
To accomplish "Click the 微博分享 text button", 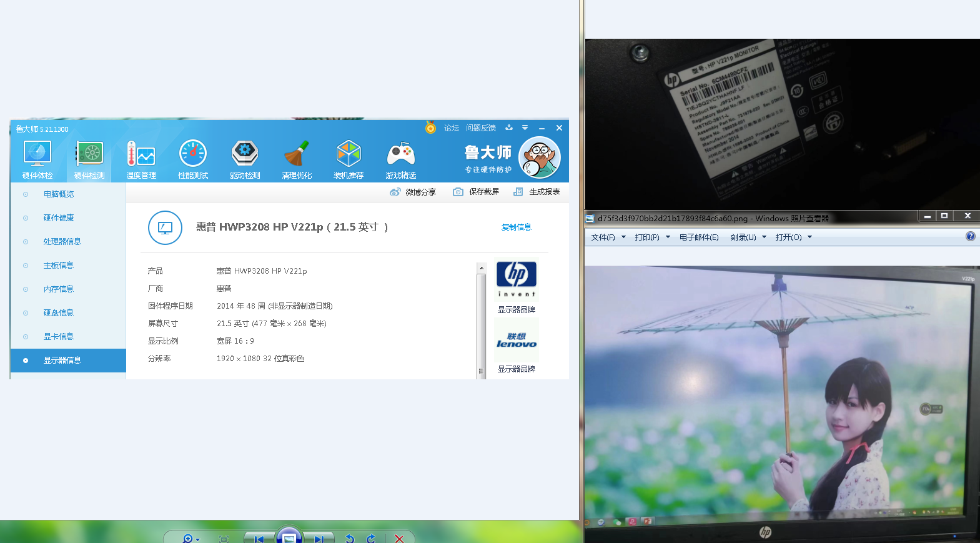I will point(420,192).
